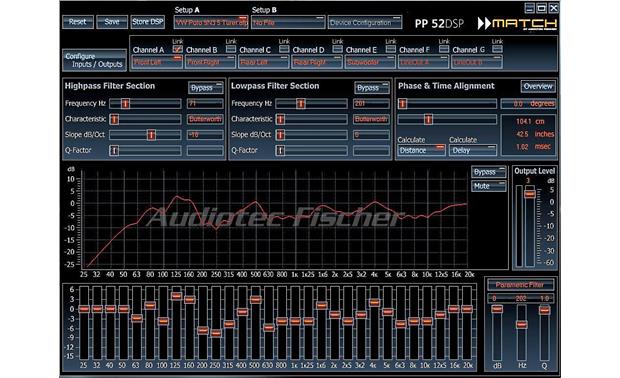Image resolution: width=620 pixels, height=378 pixels.
Task: Click the phase degrees value field
Action: pyautogui.click(x=528, y=104)
